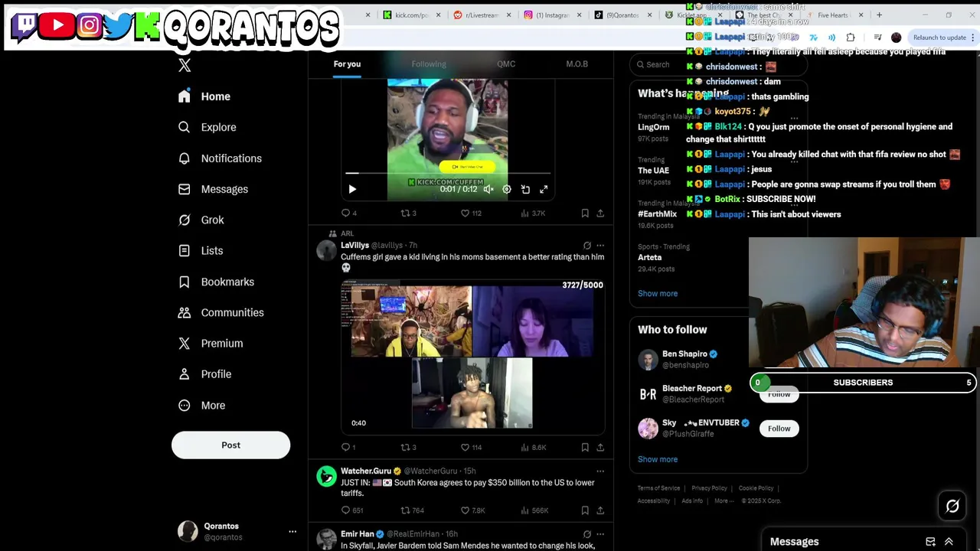
Task: Open Lists in the sidebar
Action: point(200,250)
